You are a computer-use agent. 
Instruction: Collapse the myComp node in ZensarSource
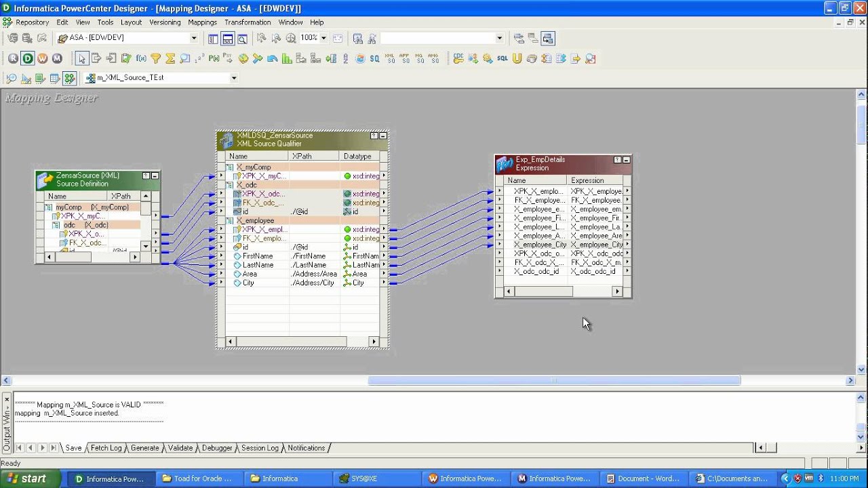49,207
